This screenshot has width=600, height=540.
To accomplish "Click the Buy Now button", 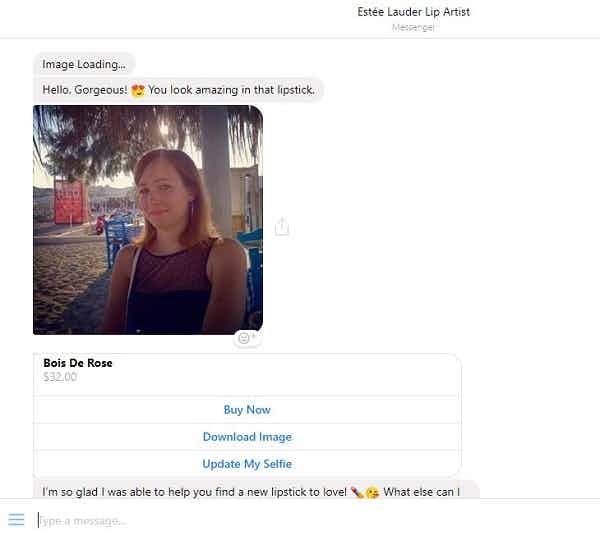I will click(247, 410).
